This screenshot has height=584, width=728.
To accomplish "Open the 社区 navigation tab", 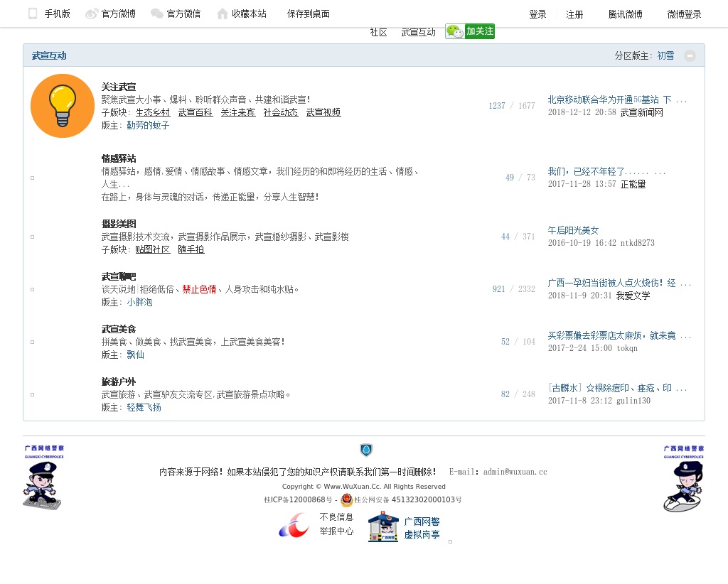I will pyautogui.click(x=378, y=32).
